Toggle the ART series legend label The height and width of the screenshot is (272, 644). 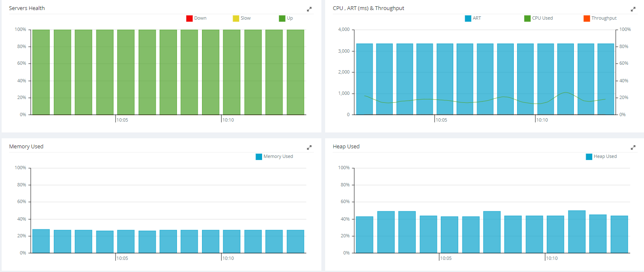[477, 18]
